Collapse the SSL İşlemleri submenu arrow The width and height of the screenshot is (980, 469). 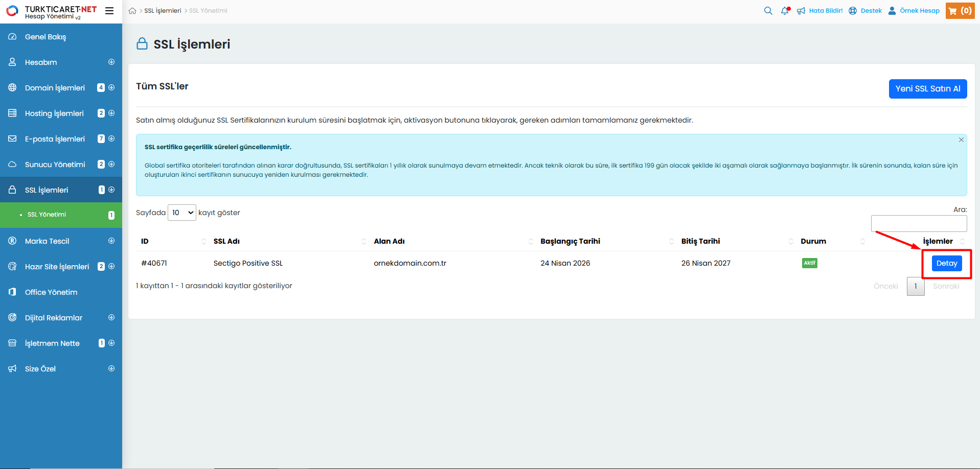[x=111, y=190]
